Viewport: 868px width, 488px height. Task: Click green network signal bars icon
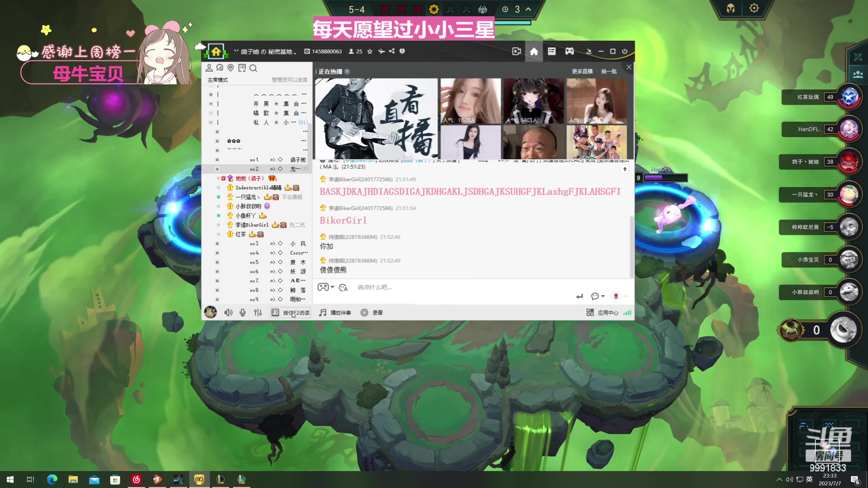[x=627, y=312]
